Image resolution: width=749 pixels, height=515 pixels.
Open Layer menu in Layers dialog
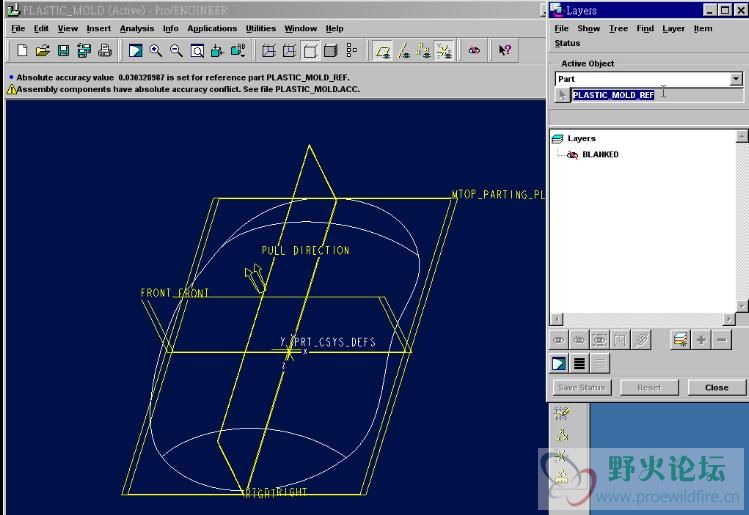(674, 28)
